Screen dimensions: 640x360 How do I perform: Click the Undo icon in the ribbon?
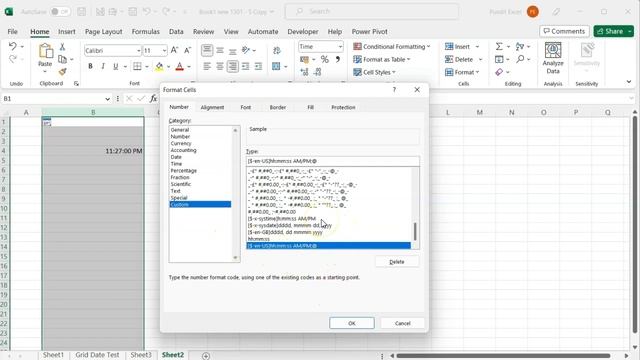tap(12, 46)
